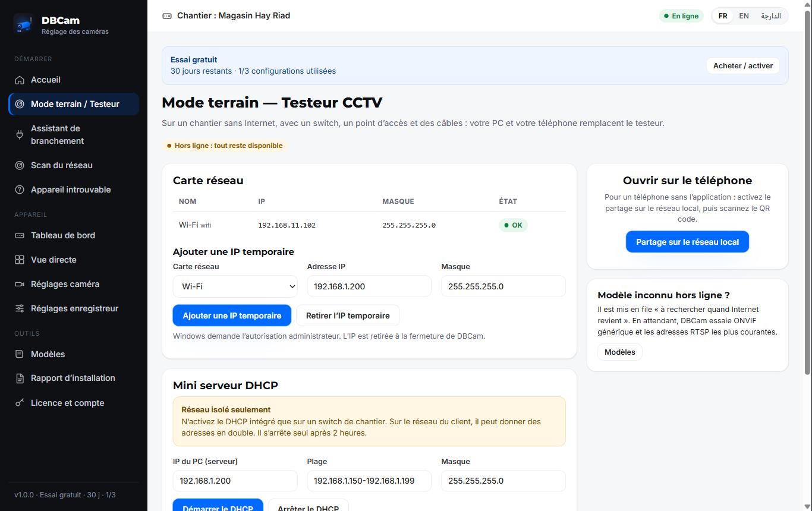Open the Carte réseau Wi-Fi dropdown

[x=235, y=286]
